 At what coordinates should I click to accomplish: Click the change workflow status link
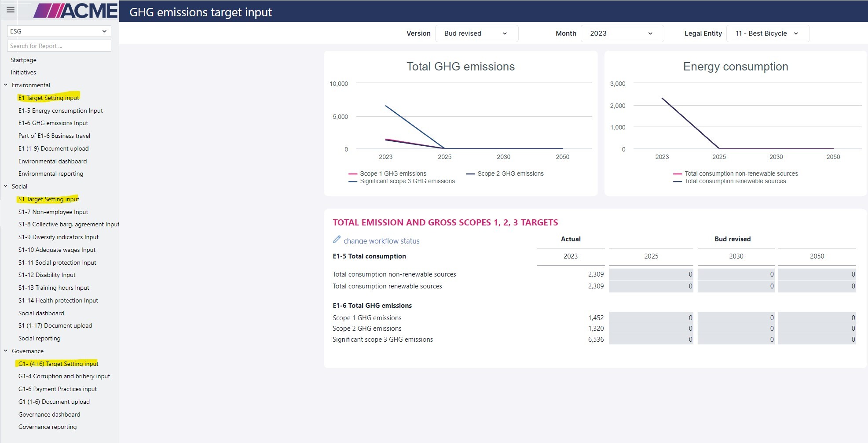pyautogui.click(x=381, y=241)
